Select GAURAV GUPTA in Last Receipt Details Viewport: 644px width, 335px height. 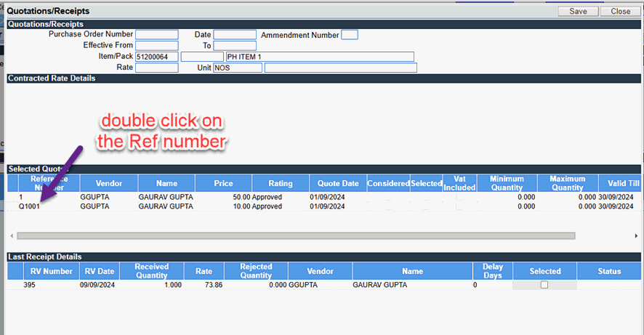(380, 285)
